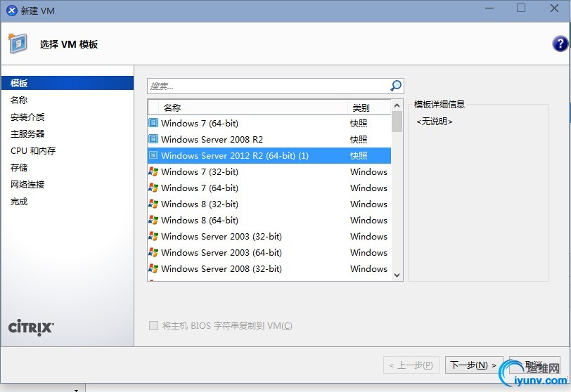Sort templates by the 类别 column header

[x=369, y=107]
